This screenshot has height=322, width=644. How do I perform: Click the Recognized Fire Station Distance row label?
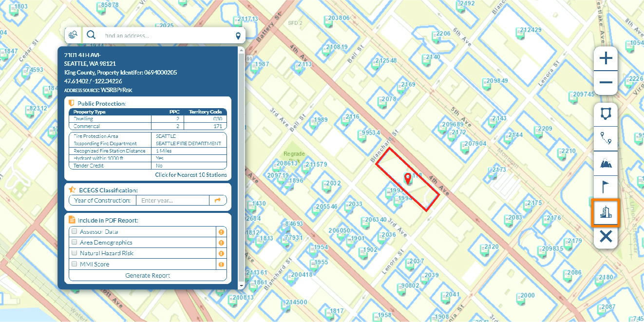coord(110,151)
